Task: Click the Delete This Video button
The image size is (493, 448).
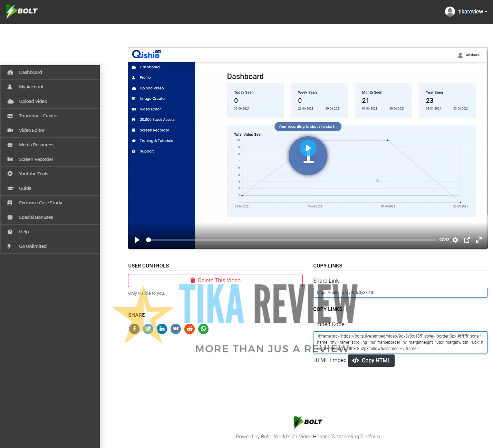Action: [x=215, y=280]
